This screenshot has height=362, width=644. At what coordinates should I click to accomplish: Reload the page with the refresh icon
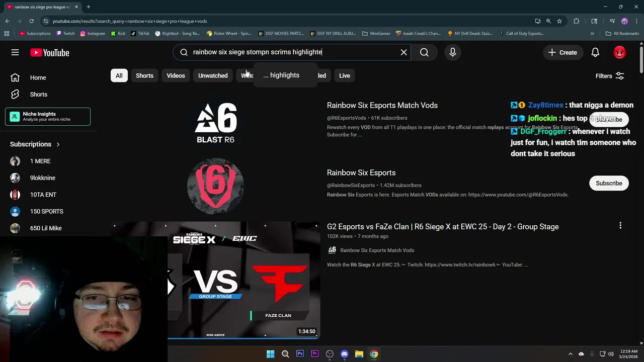coord(31,21)
